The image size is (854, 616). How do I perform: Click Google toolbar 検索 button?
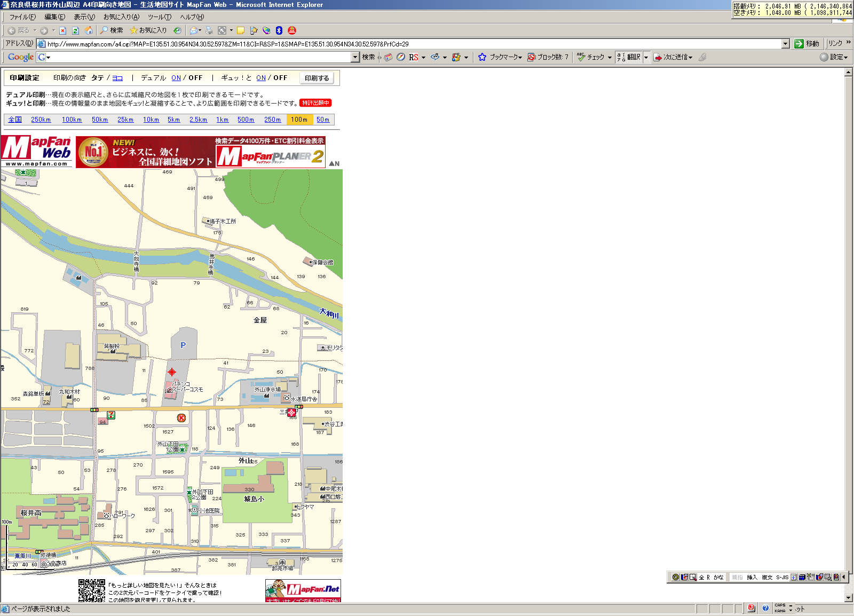pos(368,57)
